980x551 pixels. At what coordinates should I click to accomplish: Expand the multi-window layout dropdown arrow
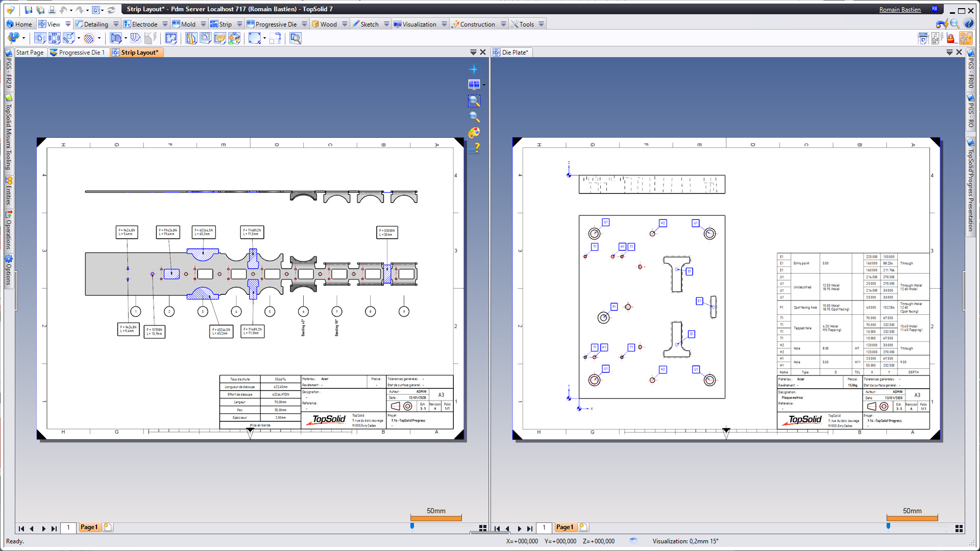click(484, 85)
